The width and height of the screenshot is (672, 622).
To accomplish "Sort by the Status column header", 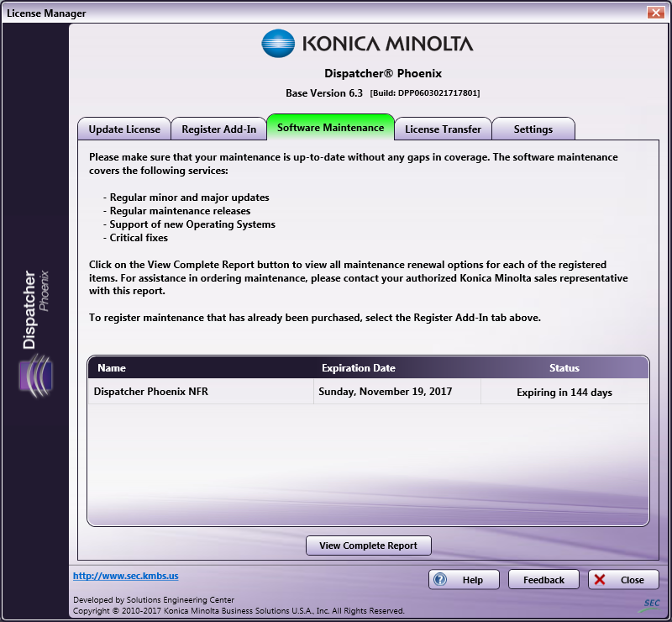I will [x=564, y=367].
